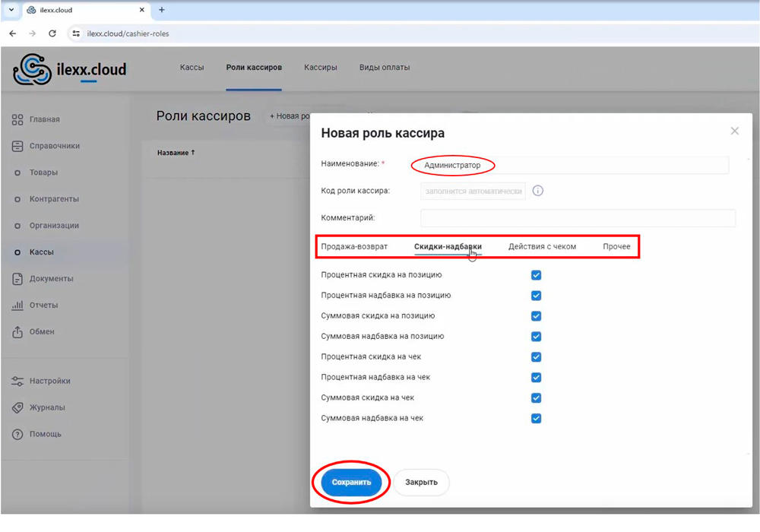Click info icon beside cashier role code
Image resolution: width=760 pixels, height=532 pixels.
538,191
